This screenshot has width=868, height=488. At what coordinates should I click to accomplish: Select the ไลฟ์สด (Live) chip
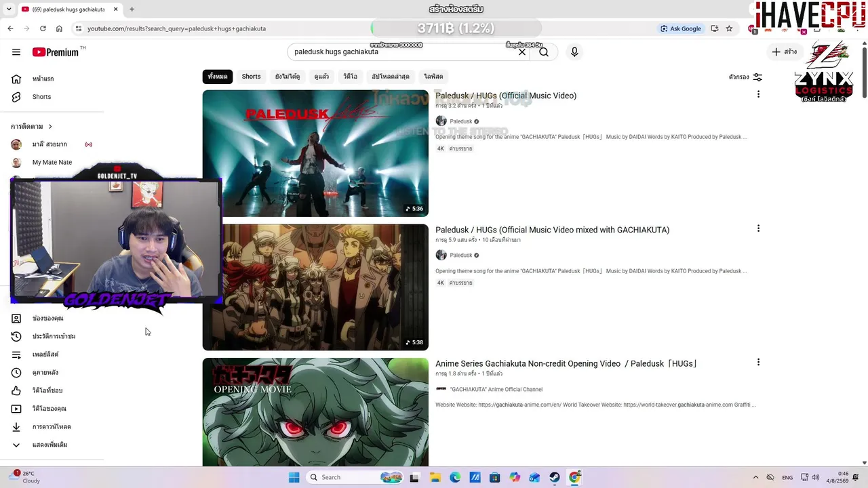[x=433, y=77]
